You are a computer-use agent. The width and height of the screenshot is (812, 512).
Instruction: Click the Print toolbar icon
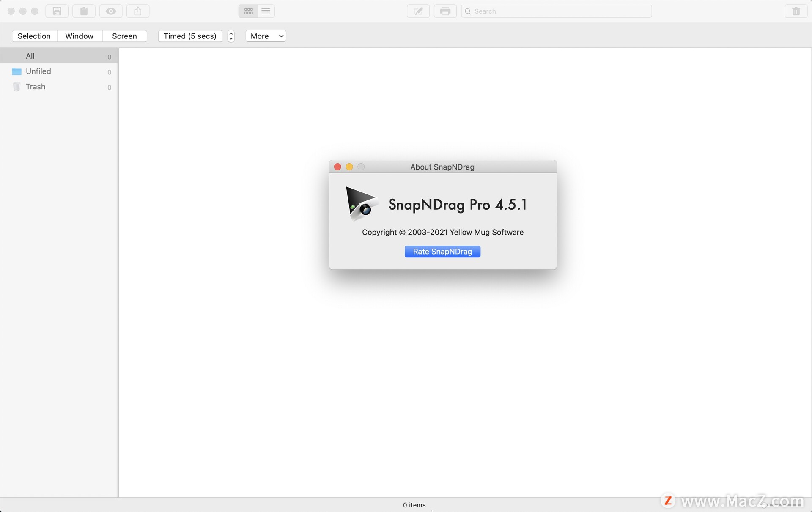tap(445, 11)
